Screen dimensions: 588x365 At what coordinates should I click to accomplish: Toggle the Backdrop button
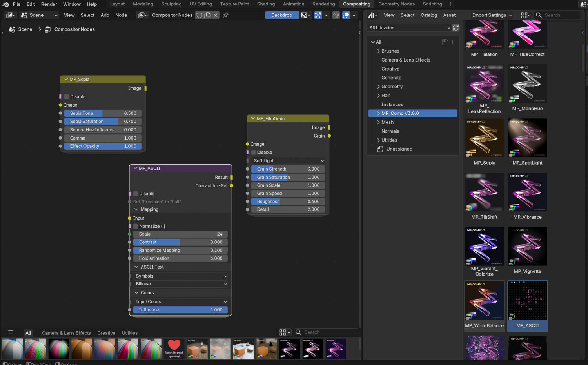281,15
